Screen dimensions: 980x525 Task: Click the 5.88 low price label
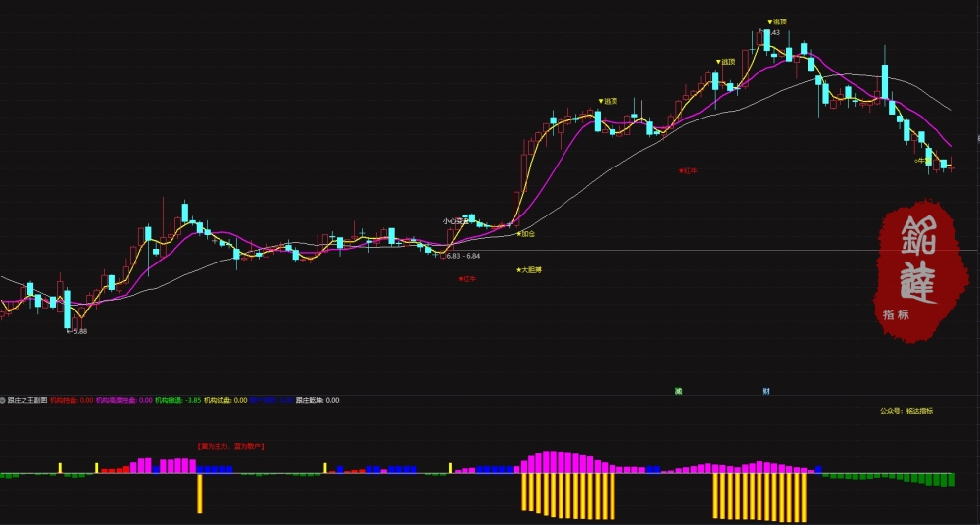pyautogui.click(x=76, y=331)
